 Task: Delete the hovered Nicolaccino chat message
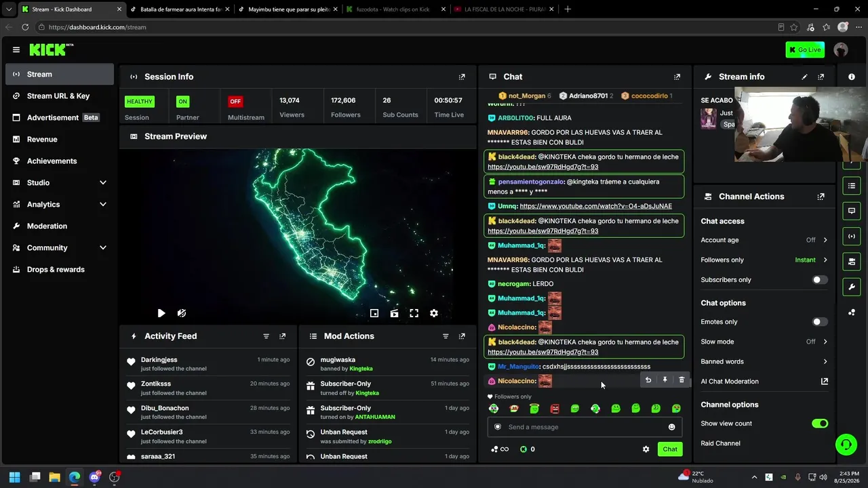point(682,380)
